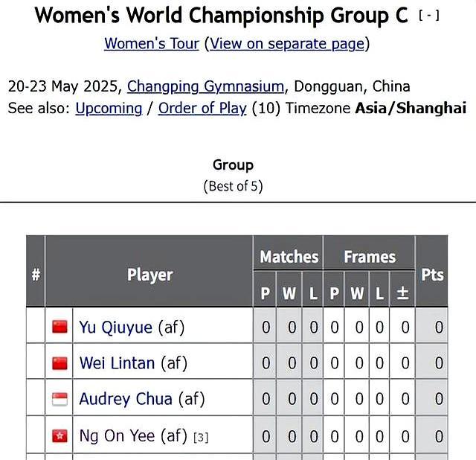Image resolution: width=476 pixels, height=460 pixels.
Task: Click the China flag beside Wei Lintan
Action: 59,363
